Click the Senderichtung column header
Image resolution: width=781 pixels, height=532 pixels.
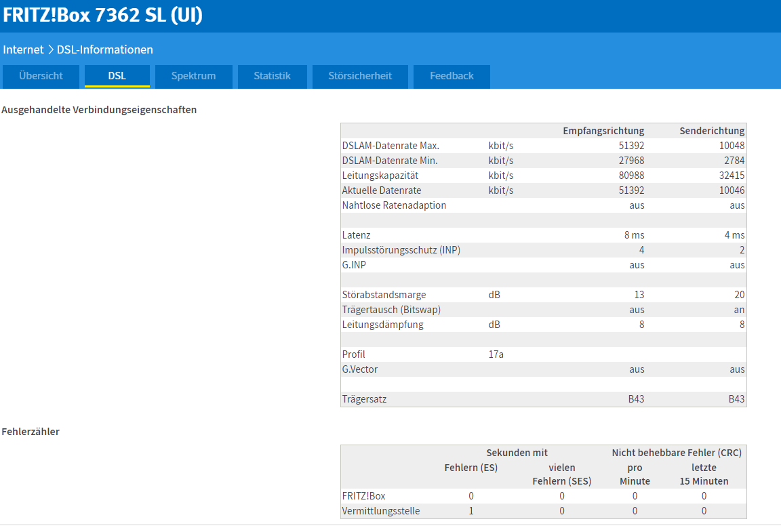pyautogui.click(x=712, y=131)
